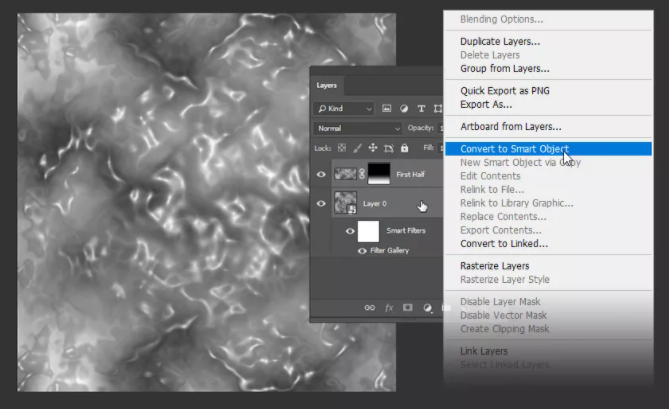The image size is (669, 409).
Task: Filter layers by adjustment layers icon
Action: [x=404, y=109]
